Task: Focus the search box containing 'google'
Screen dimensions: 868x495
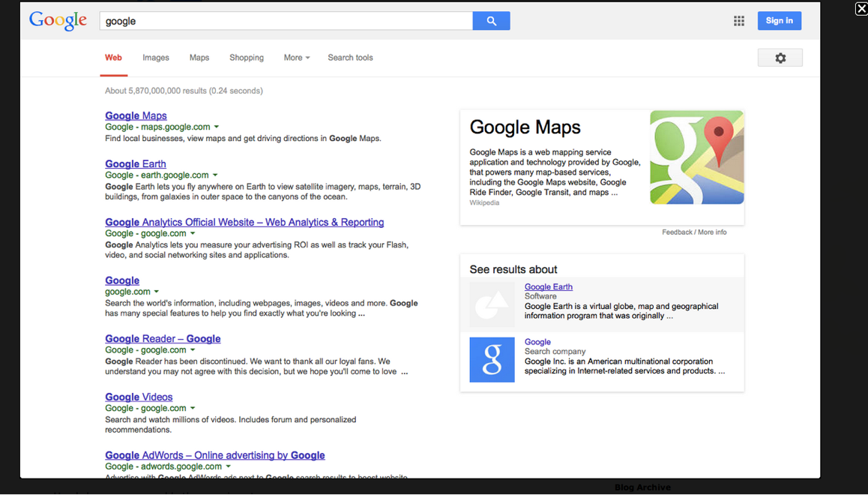Action: click(286, 21)
